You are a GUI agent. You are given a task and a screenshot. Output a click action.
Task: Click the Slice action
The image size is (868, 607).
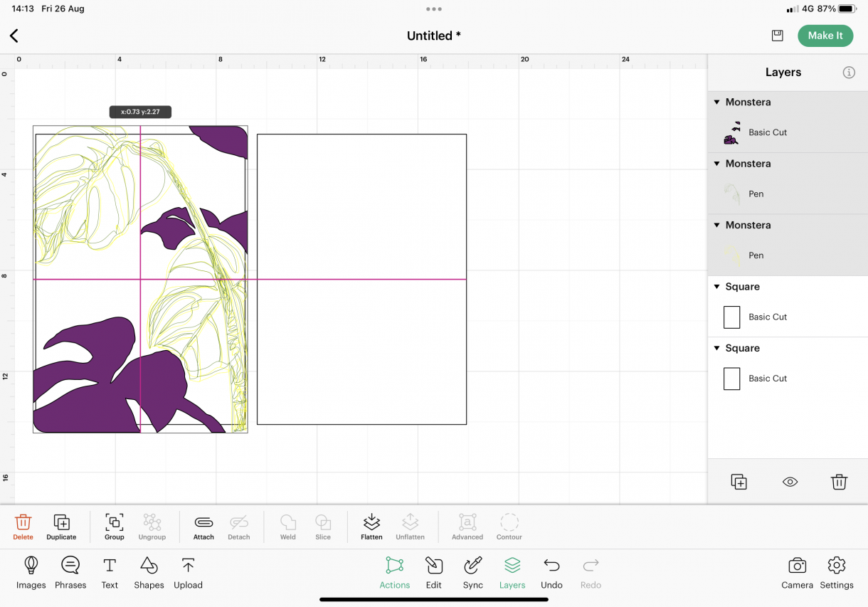click(323, 527)
